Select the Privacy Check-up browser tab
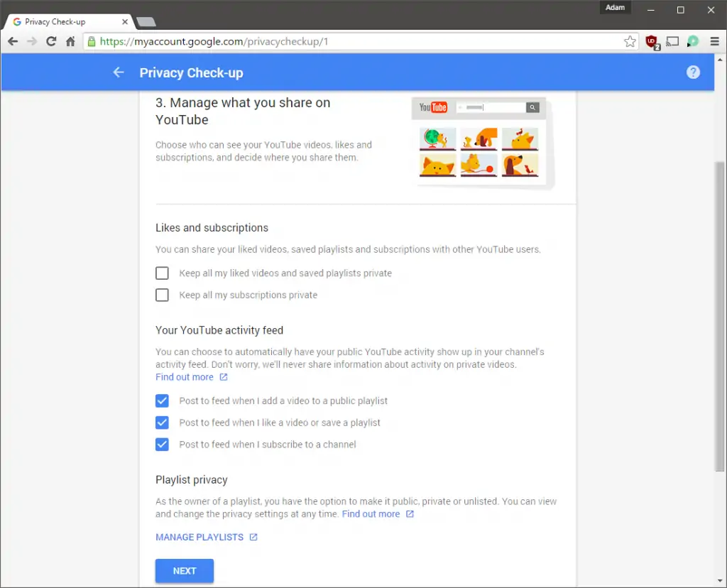The width and height of the screenshot is (727, 588). [x=70, y=22]
